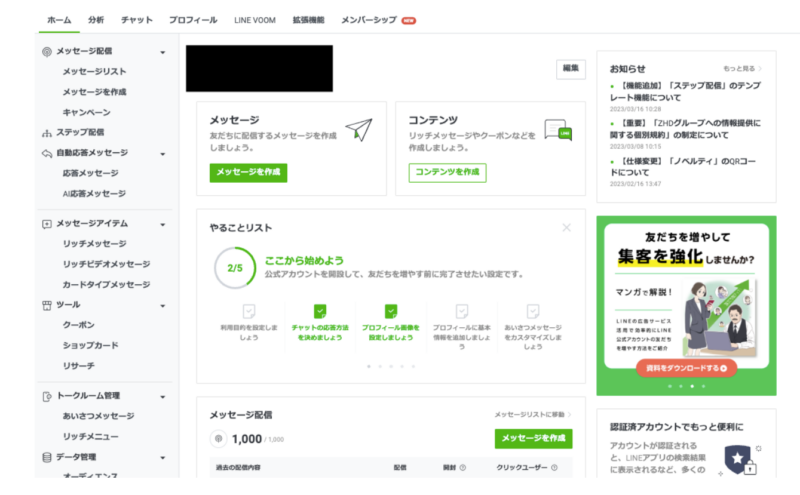800x495 pixels.
Task: Open the LINE VOOM tab
Action: pos(255,20)
